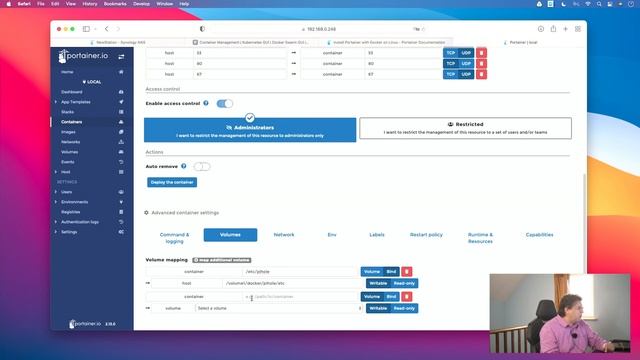Click the Safari sidebar toggle icon
Screen dimensions: 640x360
86,29
